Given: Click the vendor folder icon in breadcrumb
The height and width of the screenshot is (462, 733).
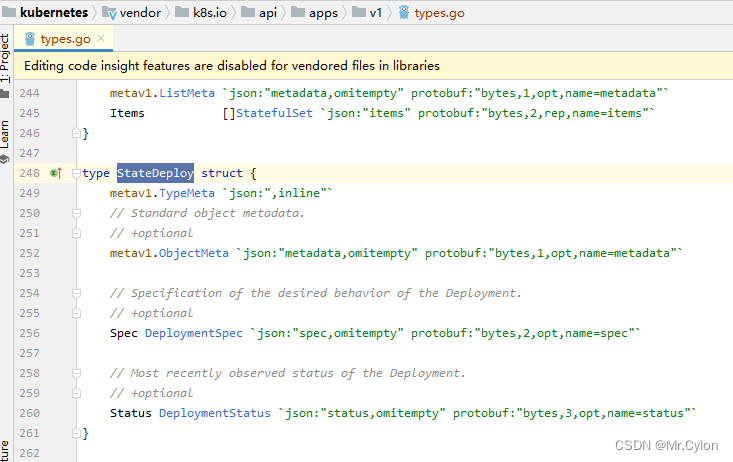Looking at the screenshot, I should (109, 13).
